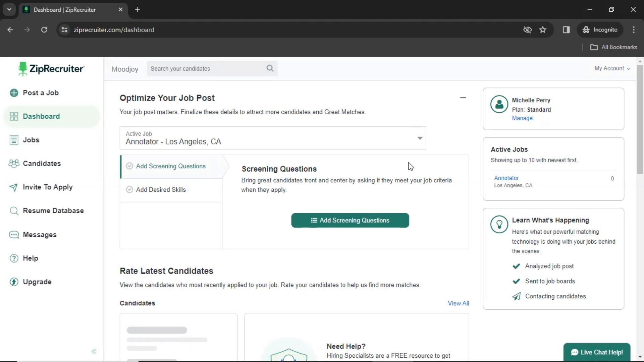Click the Invite To Apply icon

[x=13, y=187]
